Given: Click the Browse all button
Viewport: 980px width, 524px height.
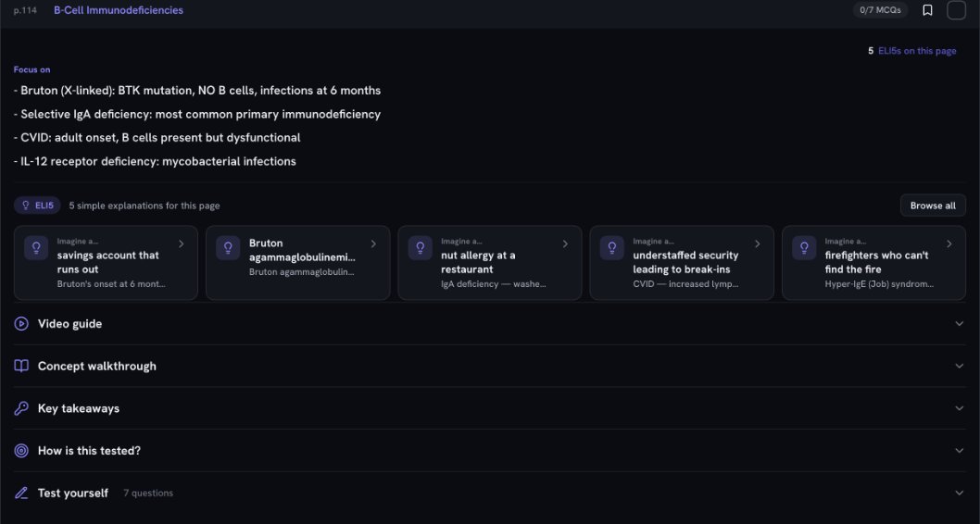Looking at the screenshot, I should (x=933, y=206).
